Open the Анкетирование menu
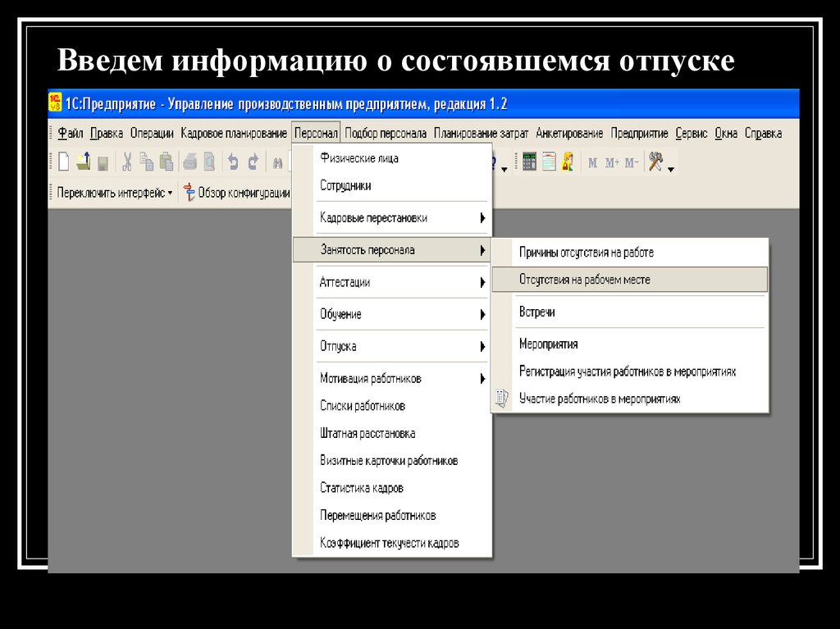 click(x=570, y=132)
